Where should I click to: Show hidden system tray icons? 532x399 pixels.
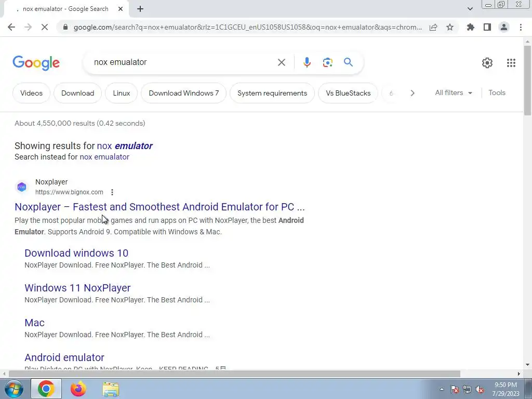442,389
